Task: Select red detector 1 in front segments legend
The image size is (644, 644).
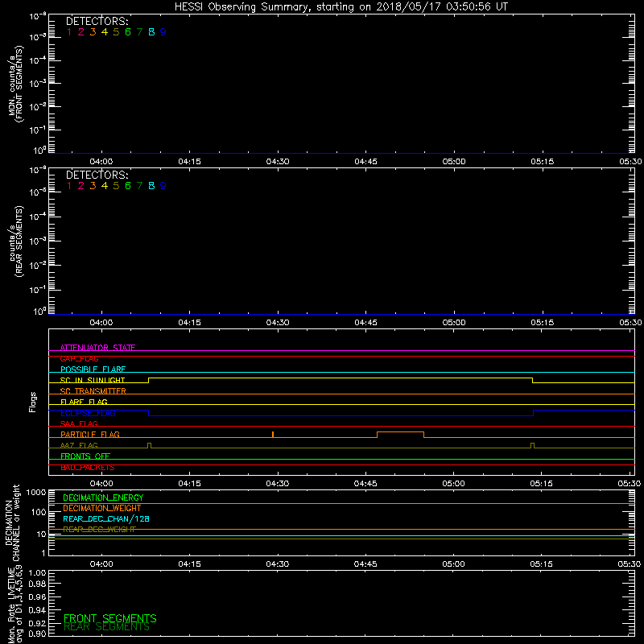Action: point(69,32)
